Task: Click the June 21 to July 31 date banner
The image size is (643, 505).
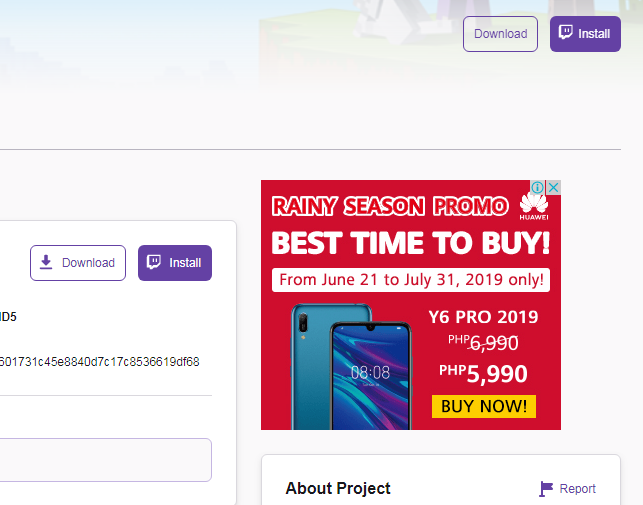Action: [411, 280]
